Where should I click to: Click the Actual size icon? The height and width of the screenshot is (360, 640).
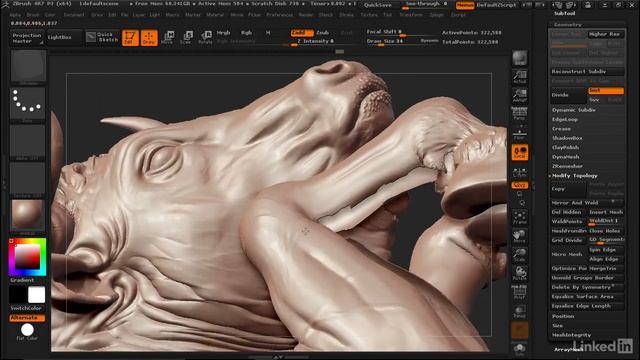(x=520, y=77)
